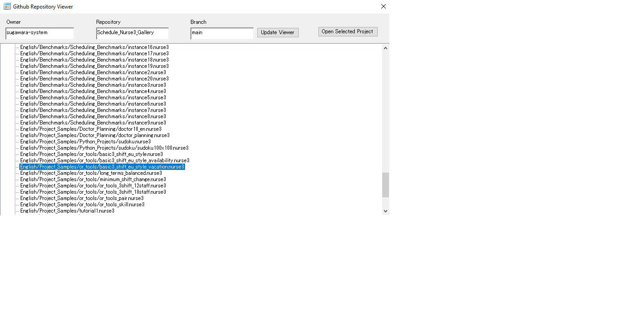Image resolution: width=644 pixels, height=311 pixels.
Task: Select instance3.nurse3 benchmark file
Action: point(93,85)
